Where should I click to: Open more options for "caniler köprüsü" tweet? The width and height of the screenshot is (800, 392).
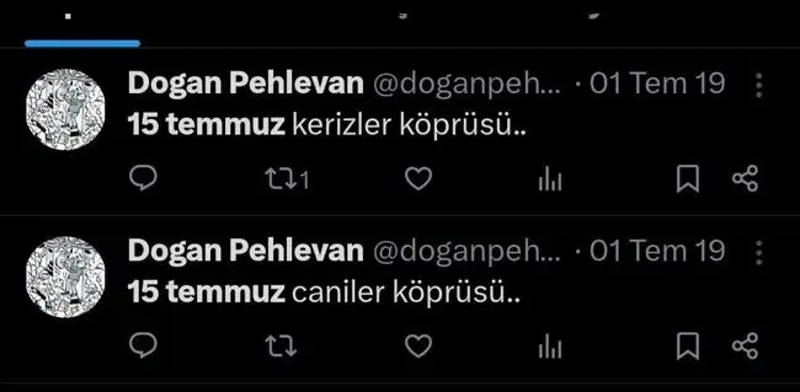tap(759, 253)
